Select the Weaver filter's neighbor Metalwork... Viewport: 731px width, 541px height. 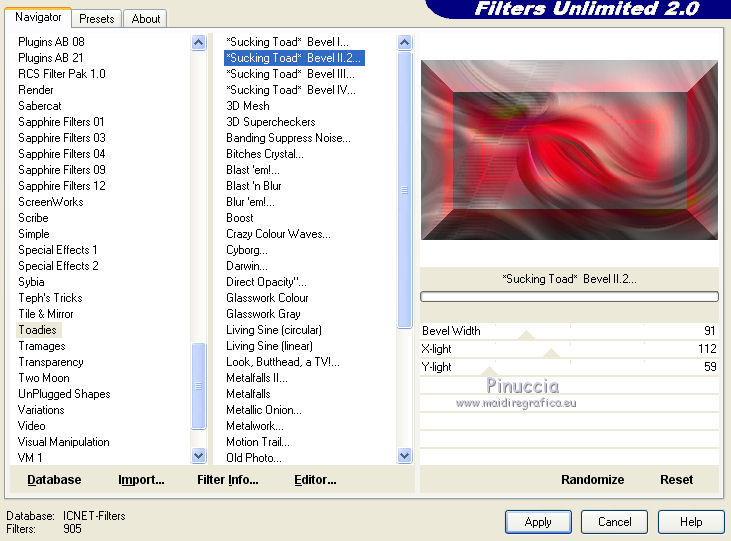click(x=255, y=426)
